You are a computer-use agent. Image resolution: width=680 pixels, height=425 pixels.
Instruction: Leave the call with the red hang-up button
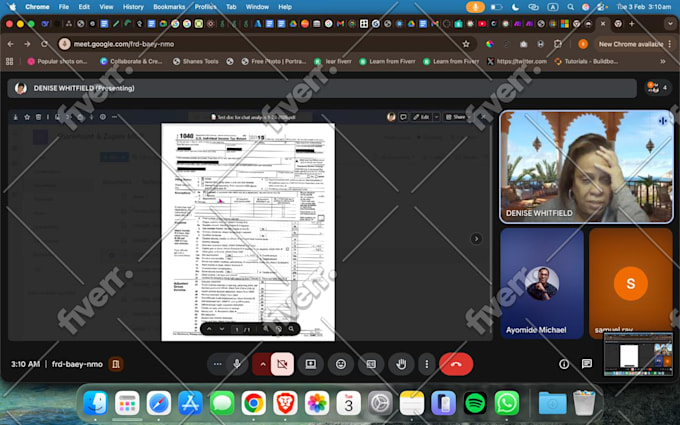pos(456,364)
